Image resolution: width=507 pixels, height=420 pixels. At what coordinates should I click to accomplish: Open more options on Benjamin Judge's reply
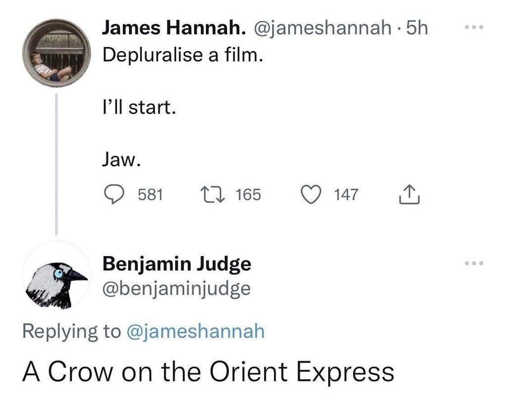pyautogui.click(x=474, y=263)
